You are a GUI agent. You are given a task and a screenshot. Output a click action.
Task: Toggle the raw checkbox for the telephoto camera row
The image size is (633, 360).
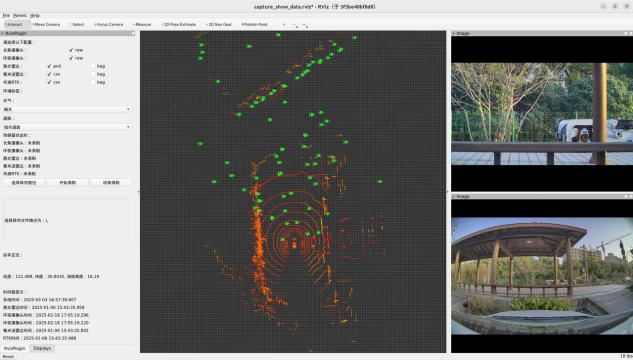(x=71, y=50)
